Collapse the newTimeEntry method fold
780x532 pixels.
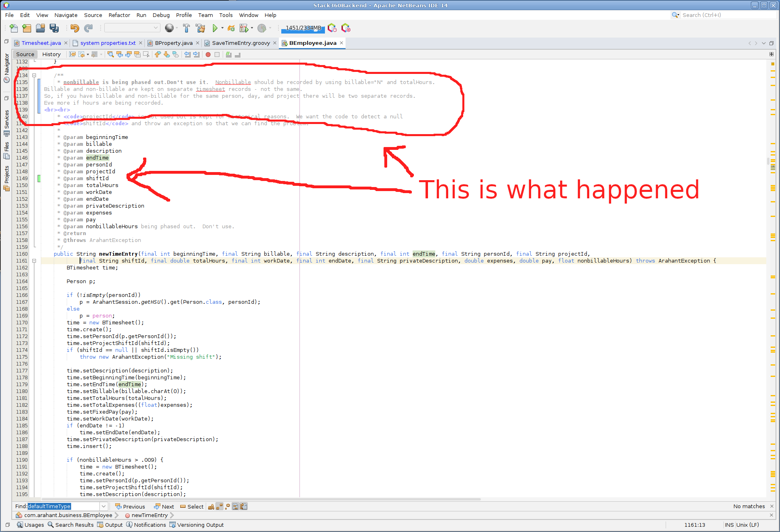(x=34, y=261)
